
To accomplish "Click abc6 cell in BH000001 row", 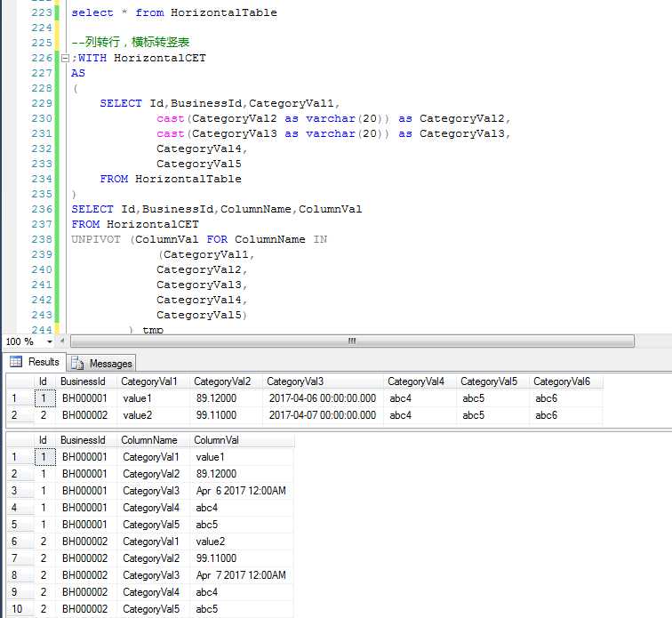I will coord(565,398).
